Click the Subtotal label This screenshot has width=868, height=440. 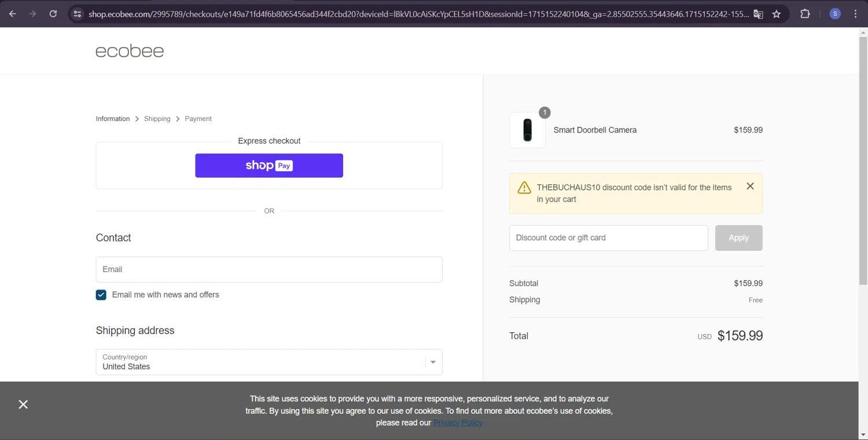[524, 284]
